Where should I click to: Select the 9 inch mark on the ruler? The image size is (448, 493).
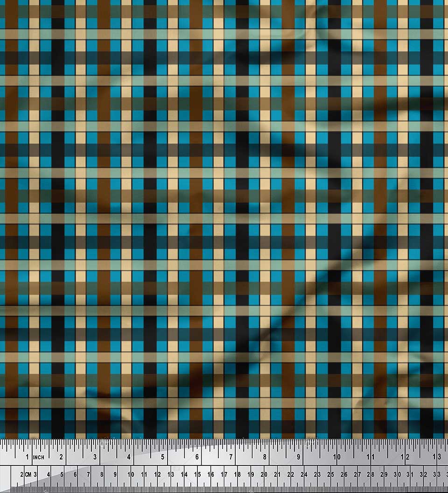299,457
